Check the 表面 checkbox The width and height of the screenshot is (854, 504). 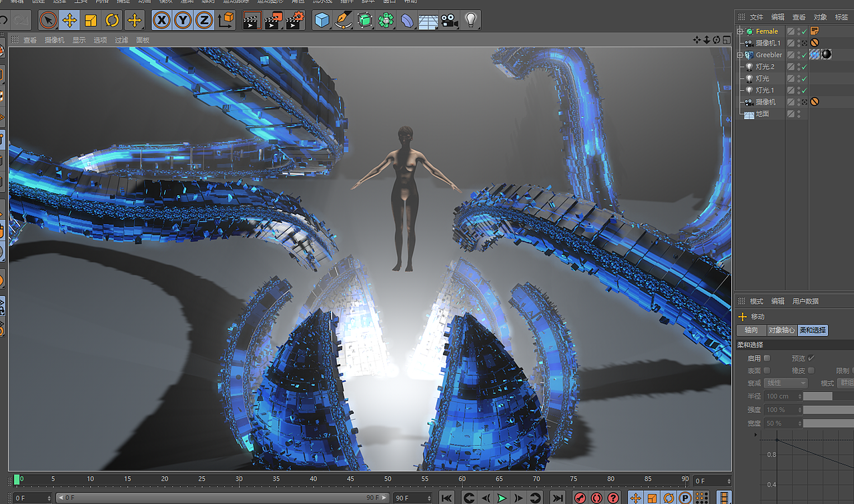tap(767, 371)
